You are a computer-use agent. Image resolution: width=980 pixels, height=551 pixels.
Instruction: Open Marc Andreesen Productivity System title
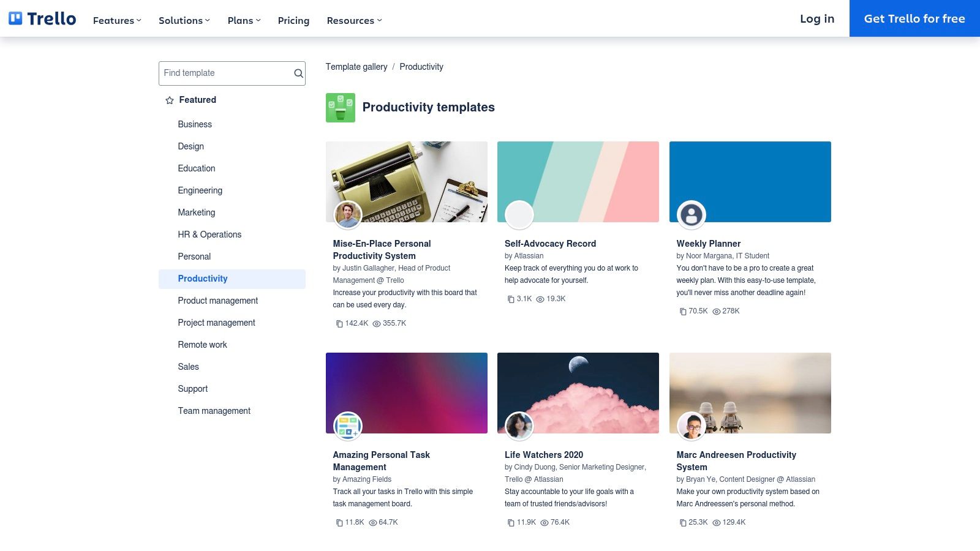736,461
